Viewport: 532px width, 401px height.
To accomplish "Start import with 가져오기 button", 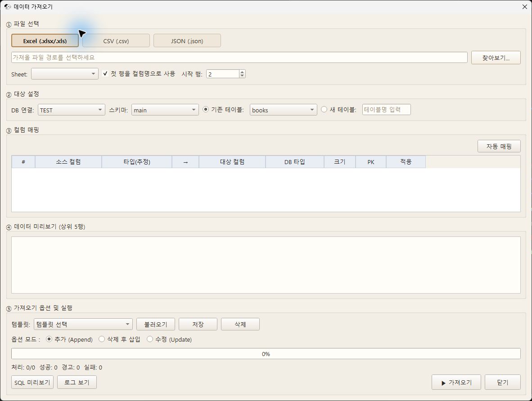I will [456, 383].
